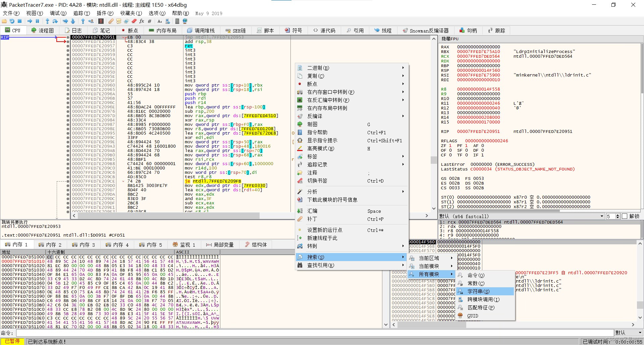Open the 调用堆栈 call stack tab
Screen dimensions: 644x345
click(201, 31)
